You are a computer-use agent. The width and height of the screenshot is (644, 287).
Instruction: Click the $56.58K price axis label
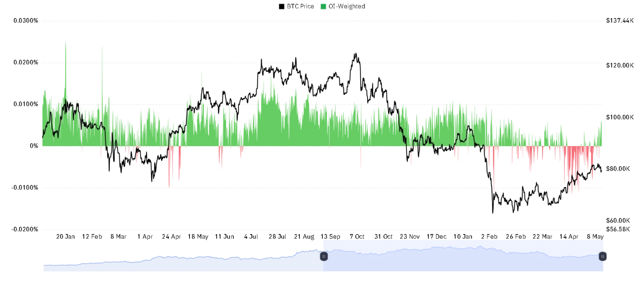[x=618, y=229]
